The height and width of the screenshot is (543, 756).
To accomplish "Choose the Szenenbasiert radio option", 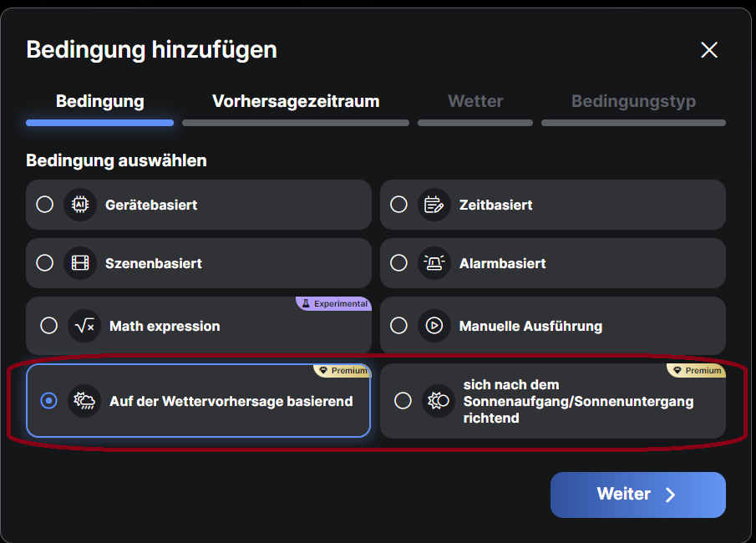I will [x=45, y=263].
